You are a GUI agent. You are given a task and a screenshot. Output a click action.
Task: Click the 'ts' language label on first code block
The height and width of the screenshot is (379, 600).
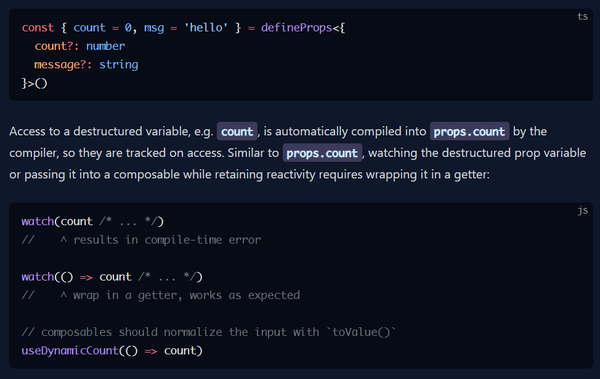(582, 16)
